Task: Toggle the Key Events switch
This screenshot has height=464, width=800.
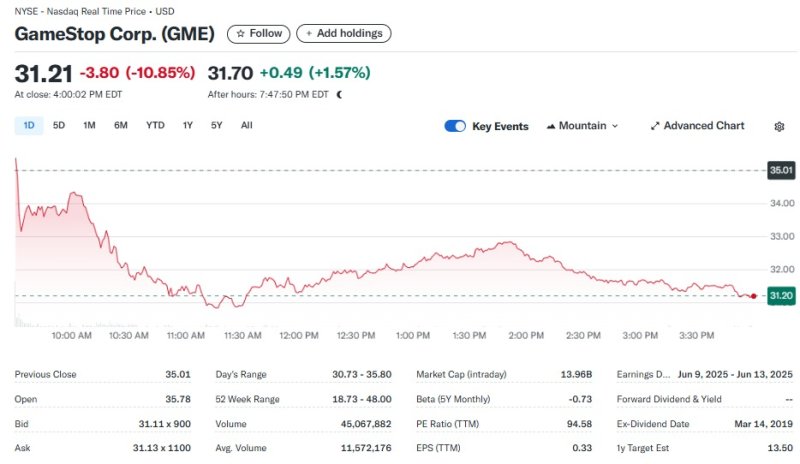Action: tap(455, 126)
